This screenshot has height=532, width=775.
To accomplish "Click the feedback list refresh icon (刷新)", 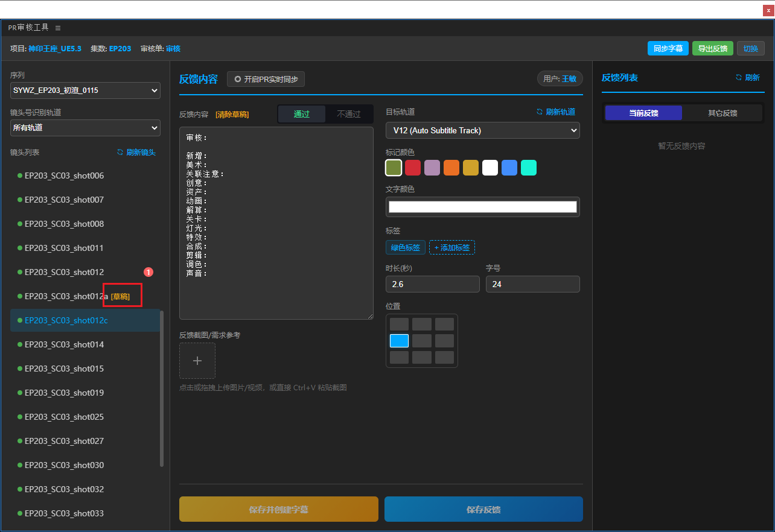I will click(738, 78).
